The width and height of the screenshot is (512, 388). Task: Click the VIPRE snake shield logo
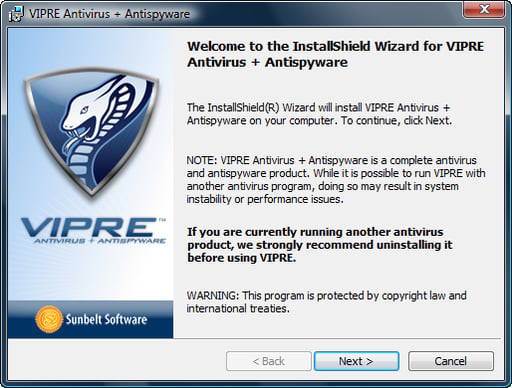(x=91, y=132)
